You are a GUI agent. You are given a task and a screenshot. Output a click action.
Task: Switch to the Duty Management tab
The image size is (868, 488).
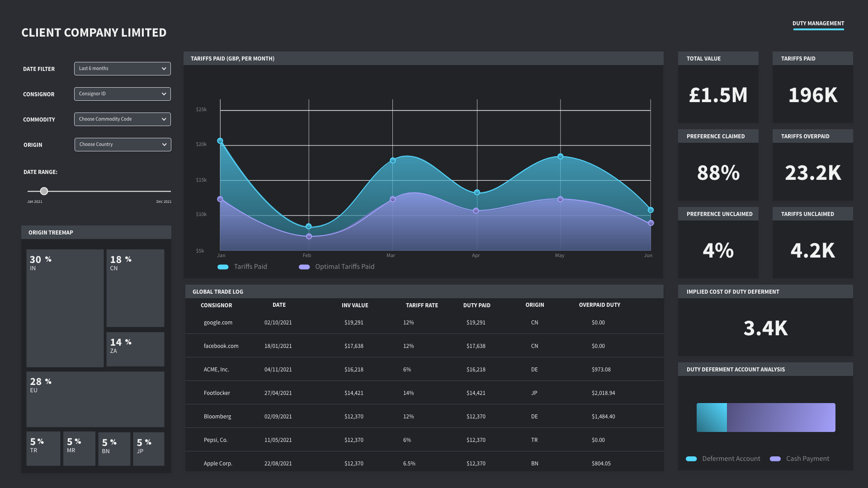click(818, 23)
